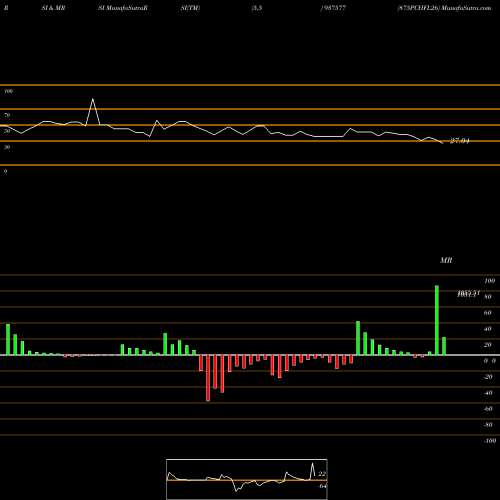This screenshot has height=500, width=500.
Task: Open the mini overview chart thumbnail at bottom
Action: pos(247,479)
